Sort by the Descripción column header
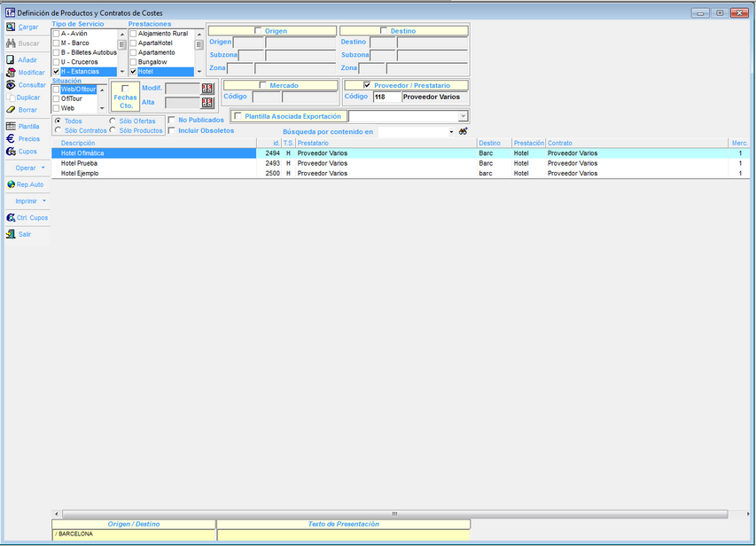This screenshot has height=546, width=756. click(154, 144)
